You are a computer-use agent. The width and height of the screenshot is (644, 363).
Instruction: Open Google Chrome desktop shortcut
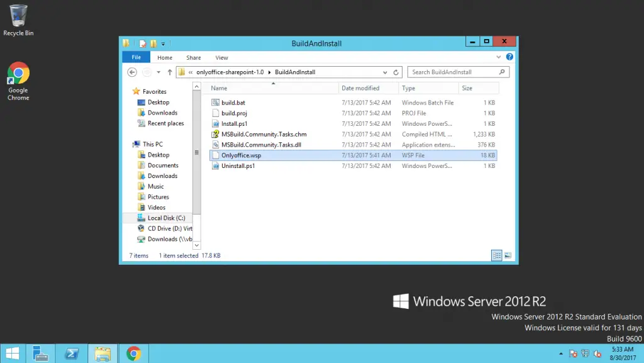point(18,81)
